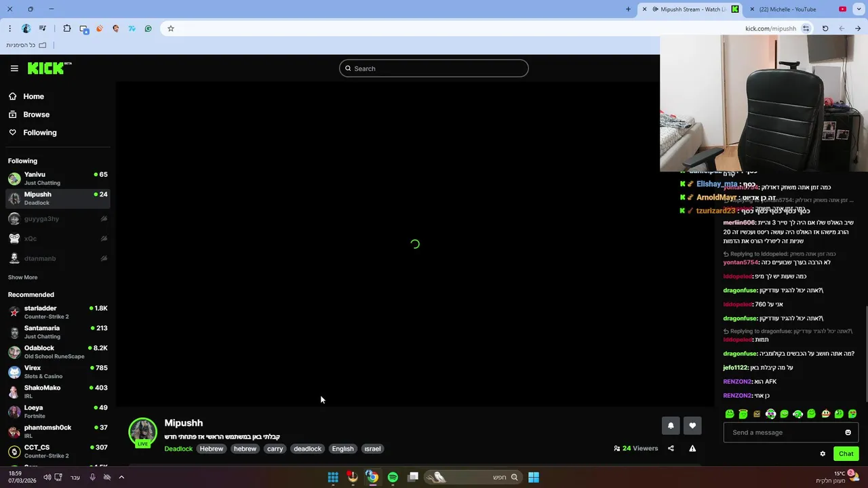
Task: Reload the page
Action: point(825,28)
